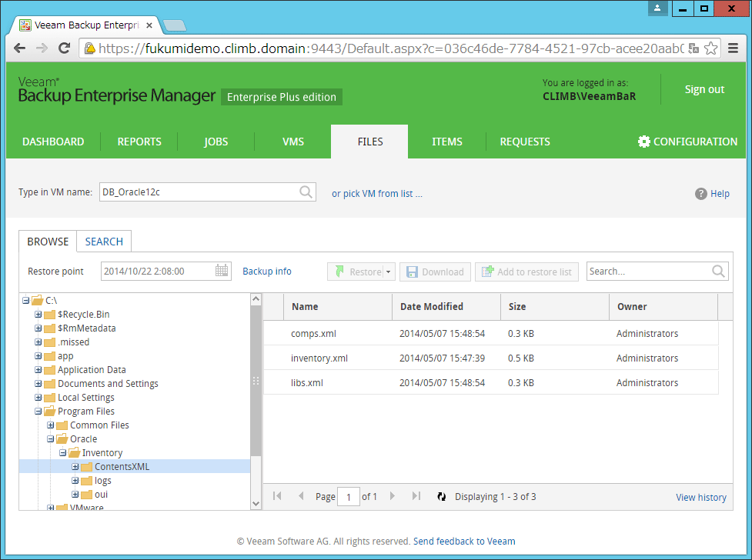Open Configuration gear settings
The height and width of the screenshot is (560, 752).
click(688, 142)
